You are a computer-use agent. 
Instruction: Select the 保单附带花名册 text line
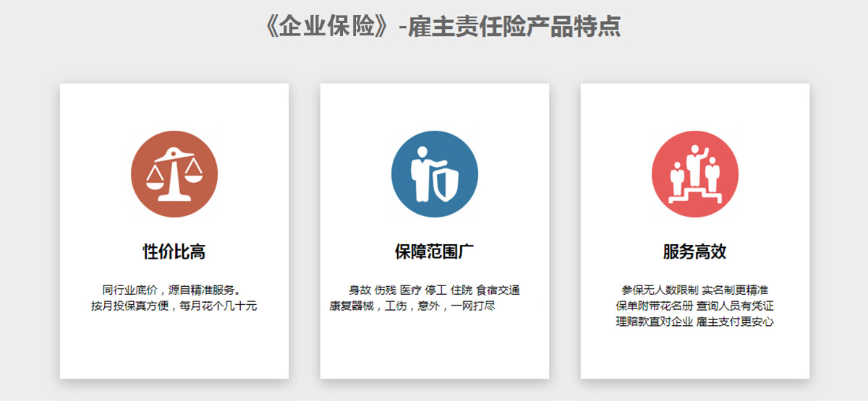click(x=654, y=306)
